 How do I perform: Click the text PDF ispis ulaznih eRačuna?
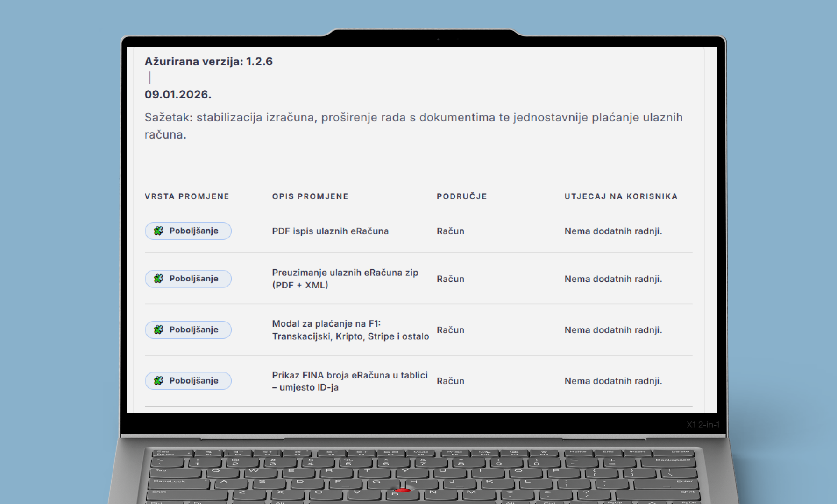(x=330, y=231)
